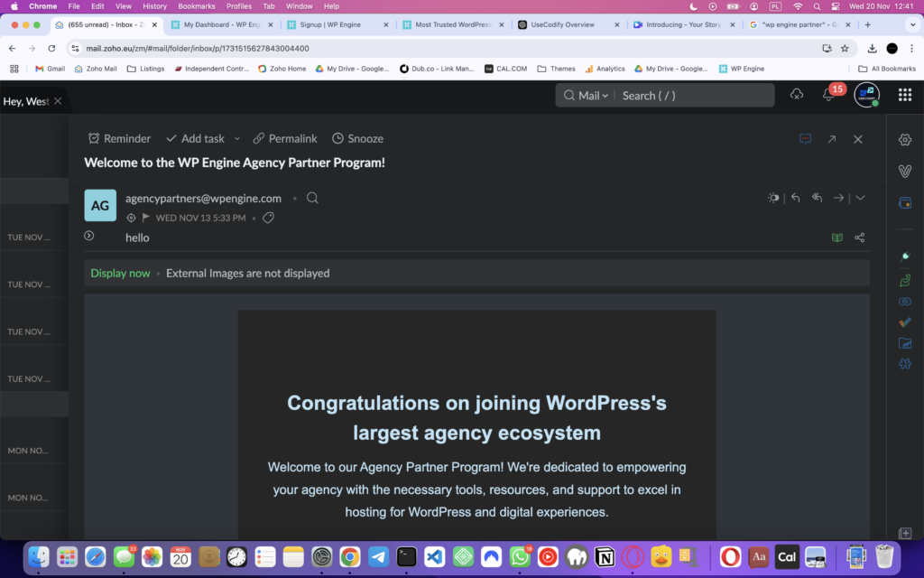Open Telegram from the Dock
Image resolution: width=924 pixels, height=578 pixels.
(378, 556)
